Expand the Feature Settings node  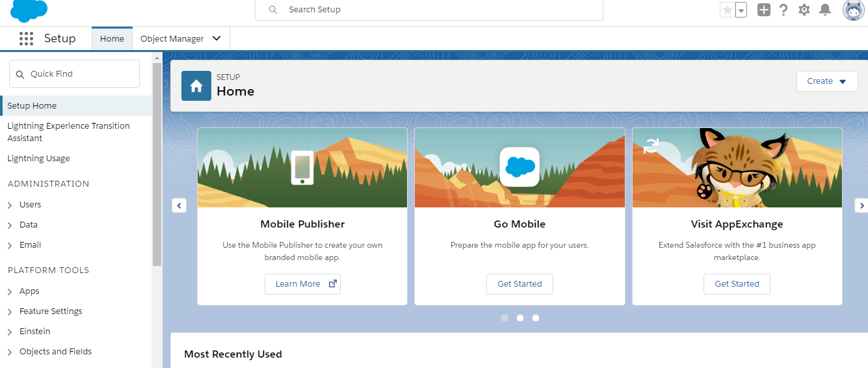click(x=10, y=311)
